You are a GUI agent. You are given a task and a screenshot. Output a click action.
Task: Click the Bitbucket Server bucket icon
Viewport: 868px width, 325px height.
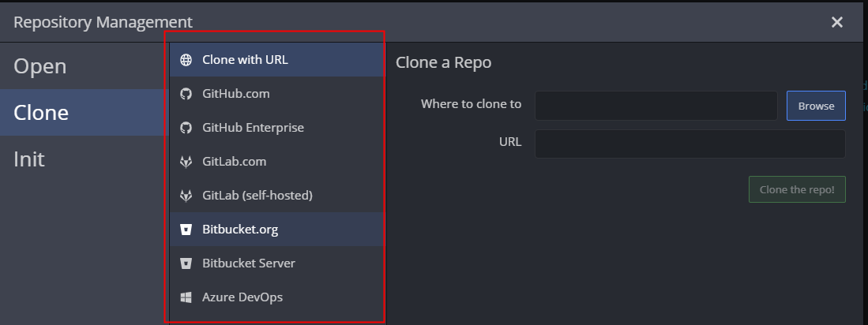[186, 263]
